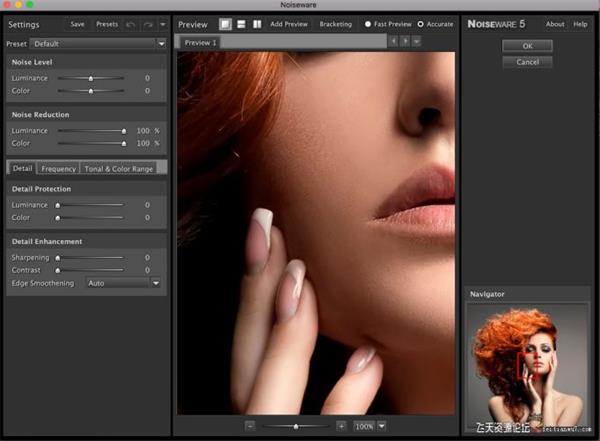600x441 pixels.
Task: Go to previous preview arrow
Action: (393, 42)
